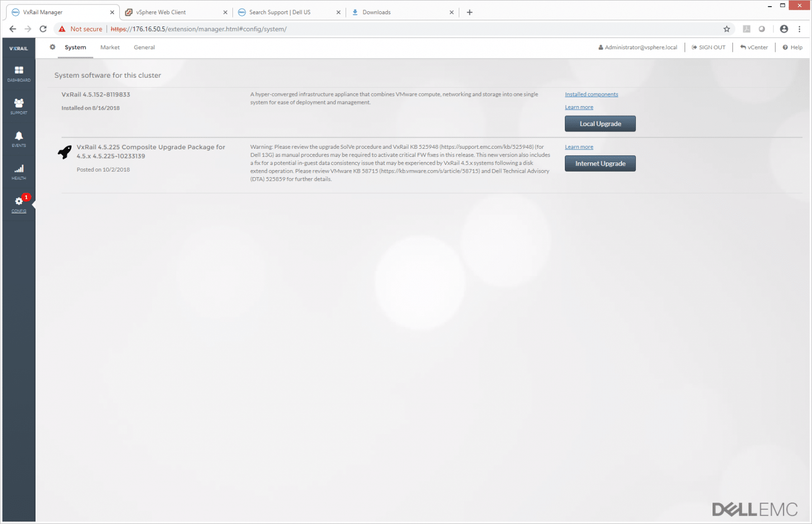The image size is (812, 524).
Task: Switch to Search Support Dell US tab
Action: (x=289, y=12)
